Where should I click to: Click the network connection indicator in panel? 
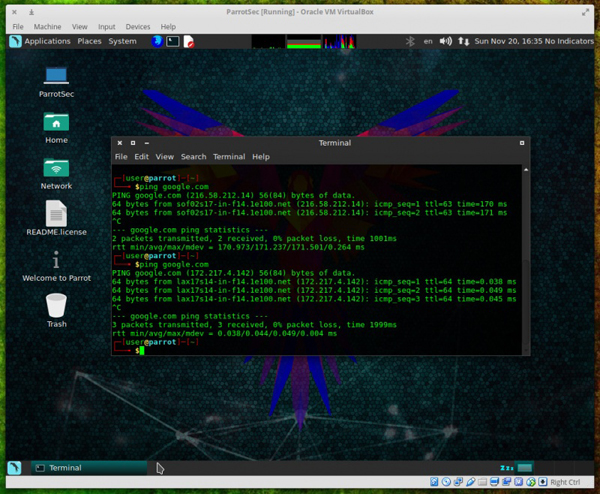(x=462, y=42)
